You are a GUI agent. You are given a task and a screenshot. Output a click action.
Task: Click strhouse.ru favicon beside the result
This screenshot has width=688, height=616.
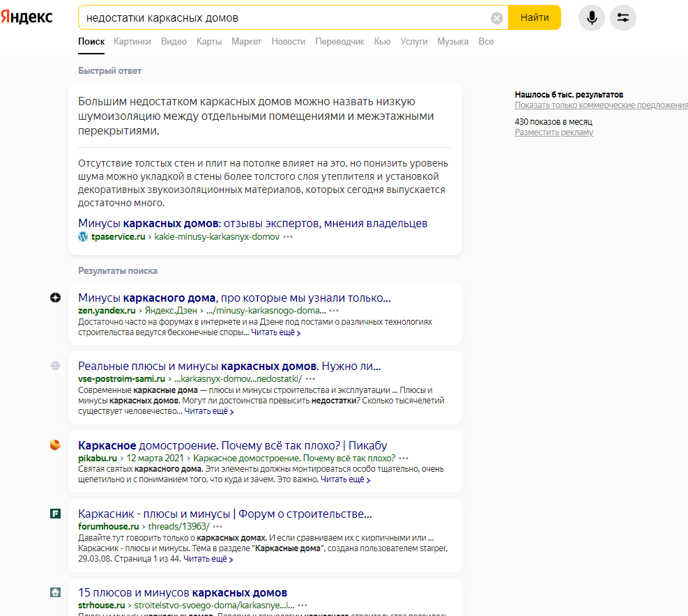pos(55,592)
